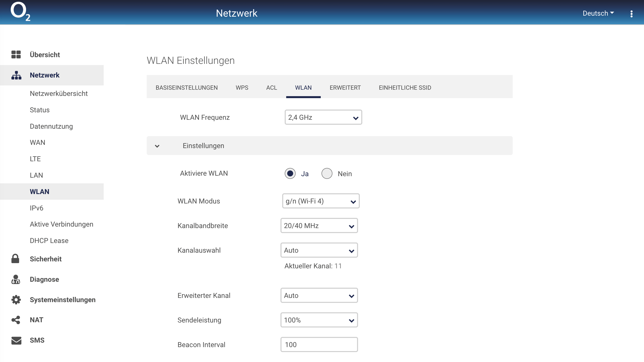Open DHCP Lease in the sidebar
Image resolution: width=644 pixels, height=362 pixels.
point(49,240)
